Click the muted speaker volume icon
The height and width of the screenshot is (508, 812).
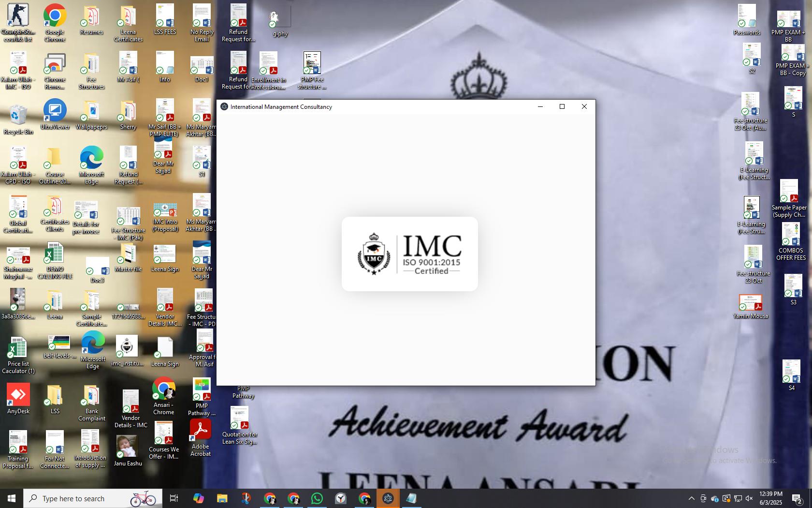click(x=749, y=498)
